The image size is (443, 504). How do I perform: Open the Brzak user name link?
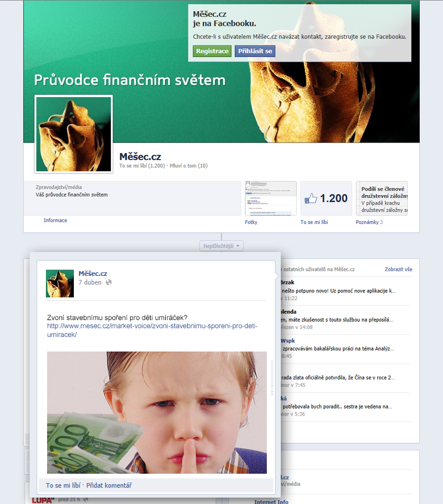(287, 282)
